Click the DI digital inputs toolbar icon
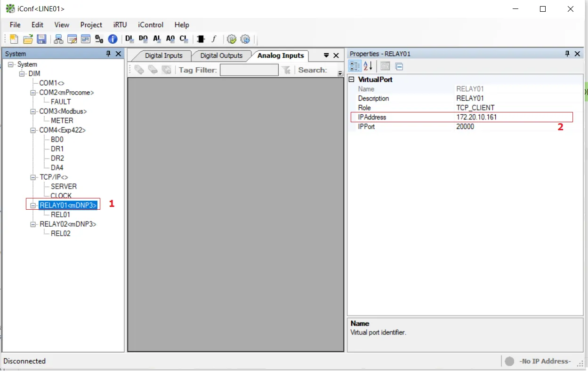Screen dimensions: 588x372 tap(129, 39)
